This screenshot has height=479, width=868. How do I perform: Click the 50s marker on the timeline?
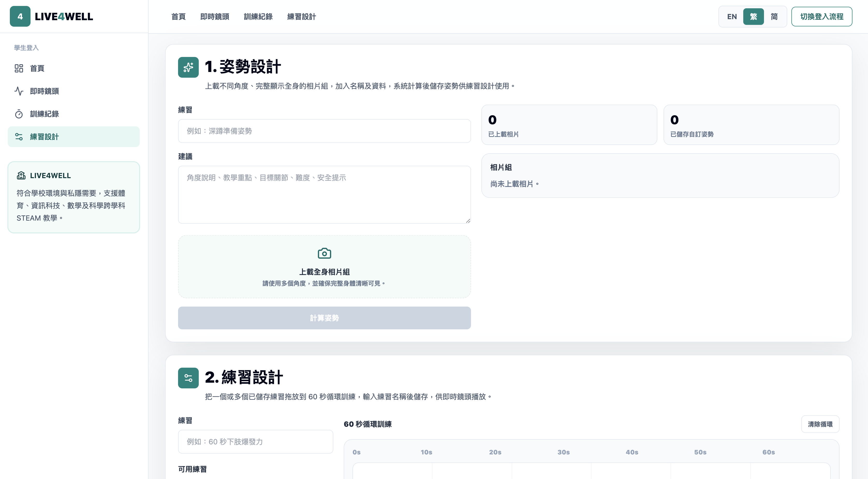point(700,452)
